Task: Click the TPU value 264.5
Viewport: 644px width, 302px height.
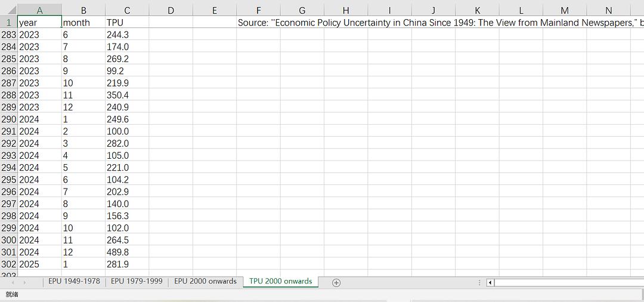Action: click(127, 240)
